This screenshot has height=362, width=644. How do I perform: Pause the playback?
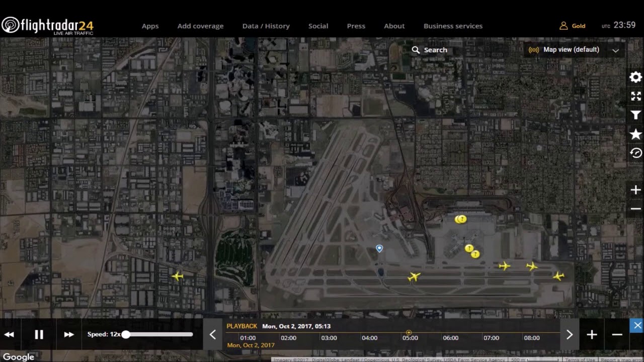pyautogui.click(x=39, y=334)
